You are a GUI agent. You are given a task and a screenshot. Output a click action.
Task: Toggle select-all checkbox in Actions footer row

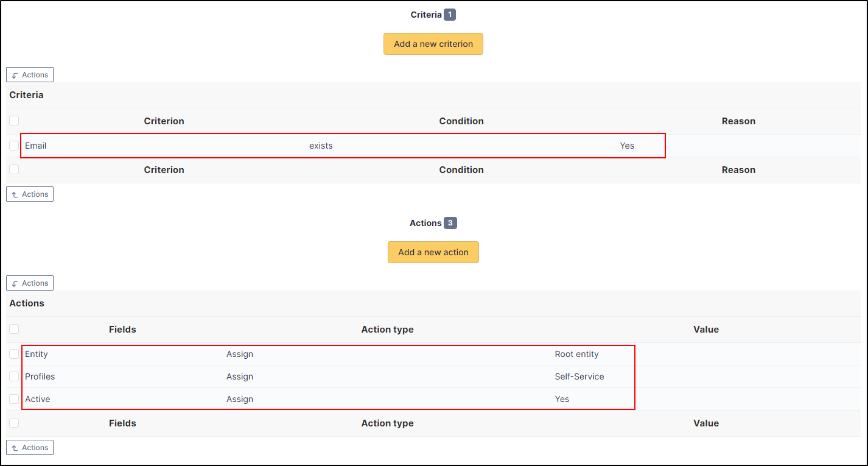[14, 423]
